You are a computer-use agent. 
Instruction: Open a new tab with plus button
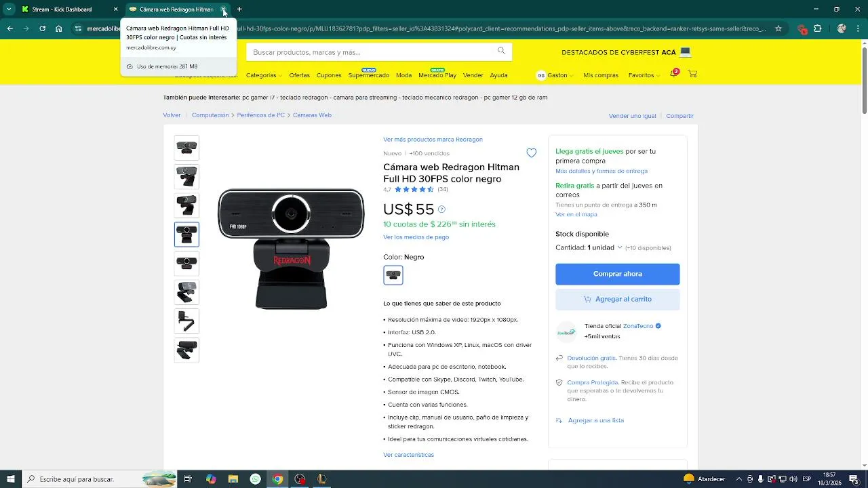coord(239,9)
